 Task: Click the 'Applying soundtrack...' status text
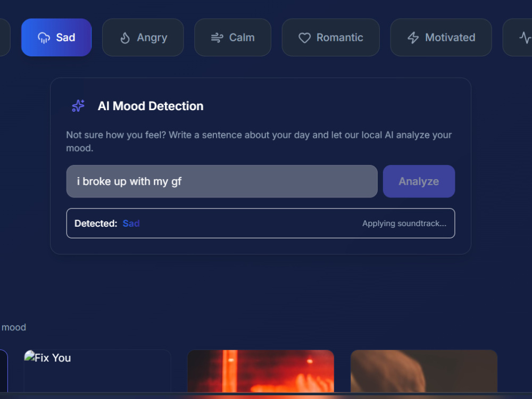pyautogui.click(x=404, y=223)
